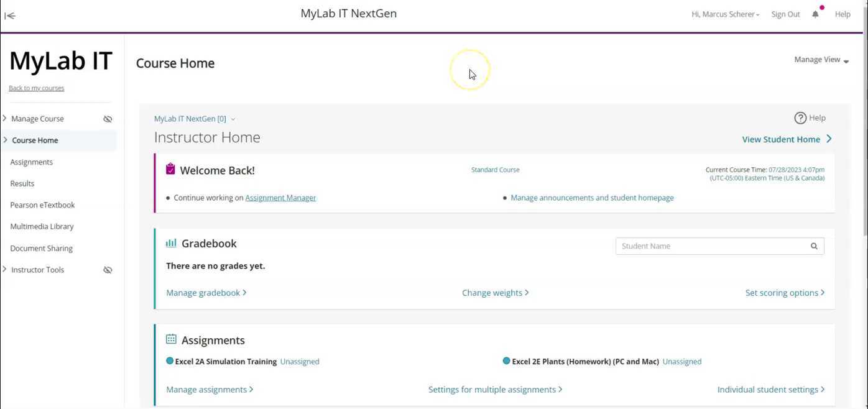The height and width of the screenshot is (409, 868).
Task: Open notifications via the bell icon
Action: pyautogui.click(x=815, y=14)
